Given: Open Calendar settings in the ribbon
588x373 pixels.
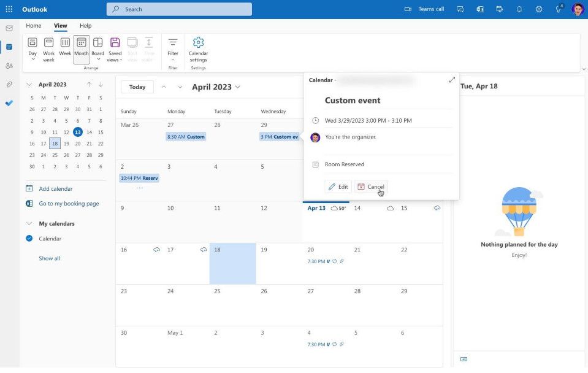Looking at the screenshot, I should (x=198, y=48).
